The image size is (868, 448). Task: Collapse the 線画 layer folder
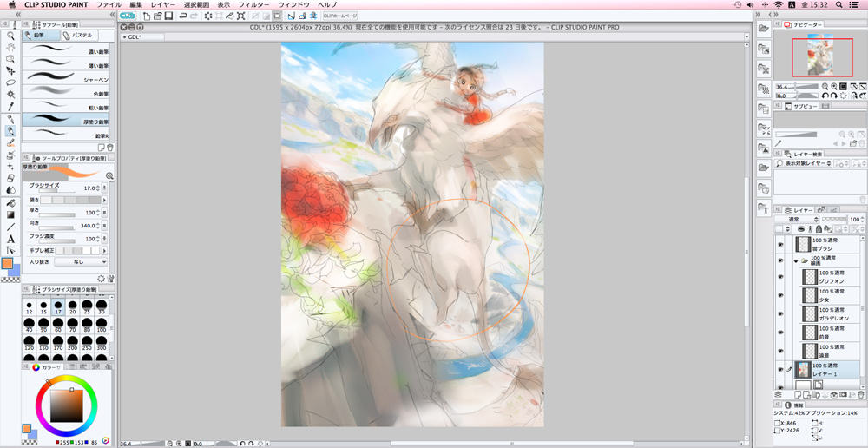796,260
